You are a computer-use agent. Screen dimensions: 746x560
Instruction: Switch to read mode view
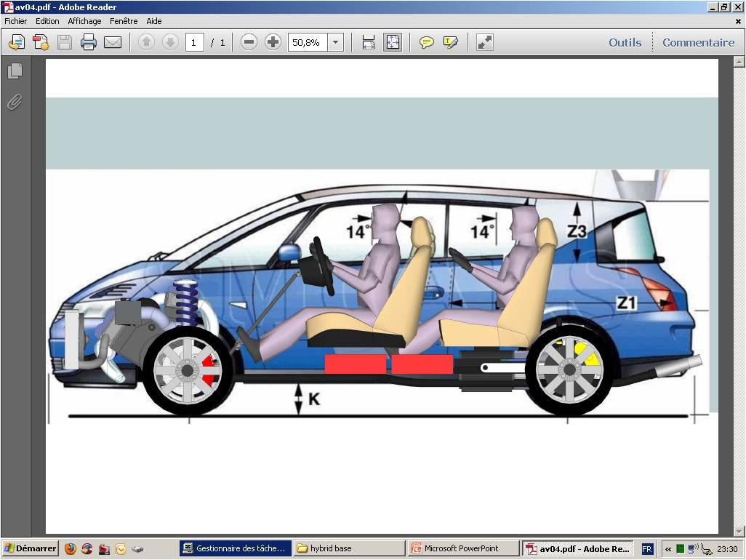pyautogui.click(x=484, y=42)
